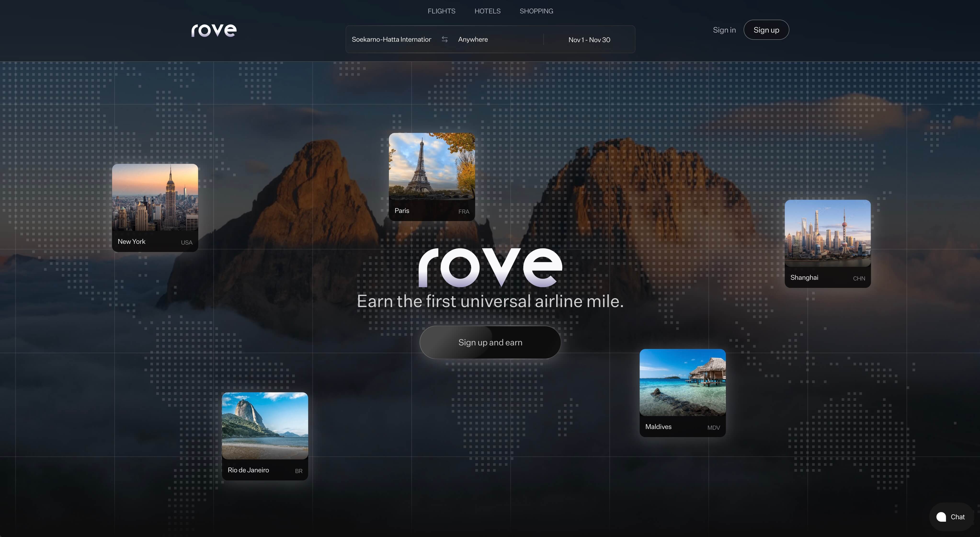The image size is (980, 537).
Task: Open the Hotels tab
Action: [x=487, y=11]
